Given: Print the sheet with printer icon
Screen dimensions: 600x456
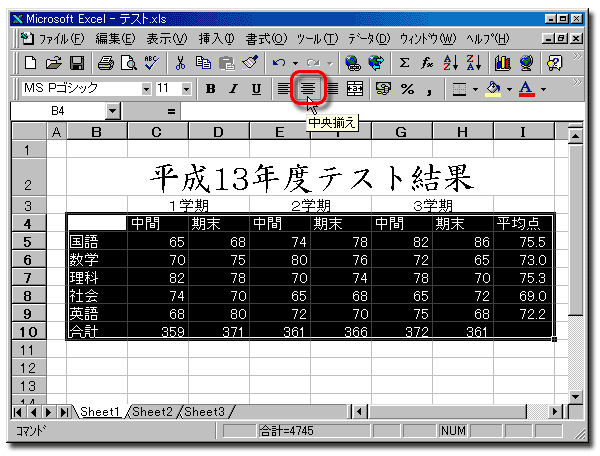Looking at the screenshot, I should (x=106, y=63).
